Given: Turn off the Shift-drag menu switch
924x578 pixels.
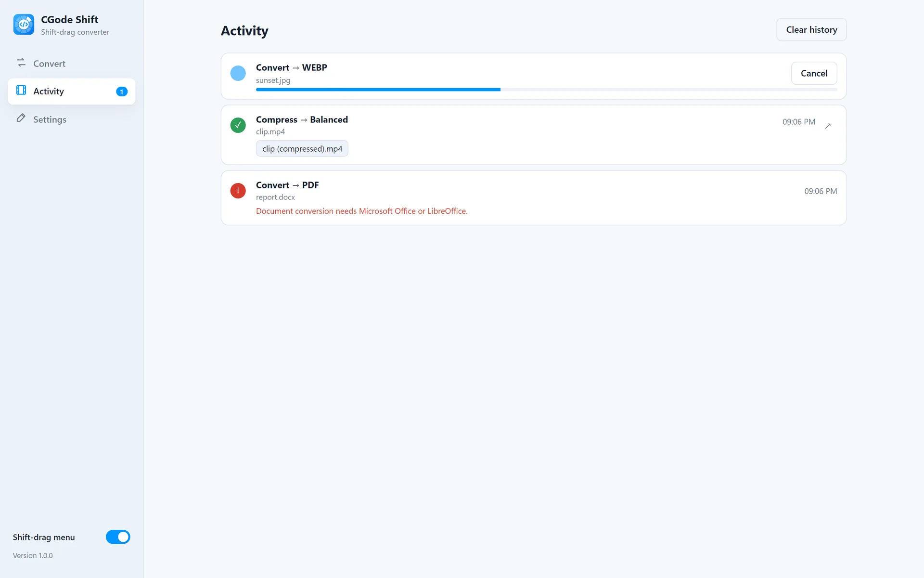Looking at the screenshot, I should coord(118,537).
